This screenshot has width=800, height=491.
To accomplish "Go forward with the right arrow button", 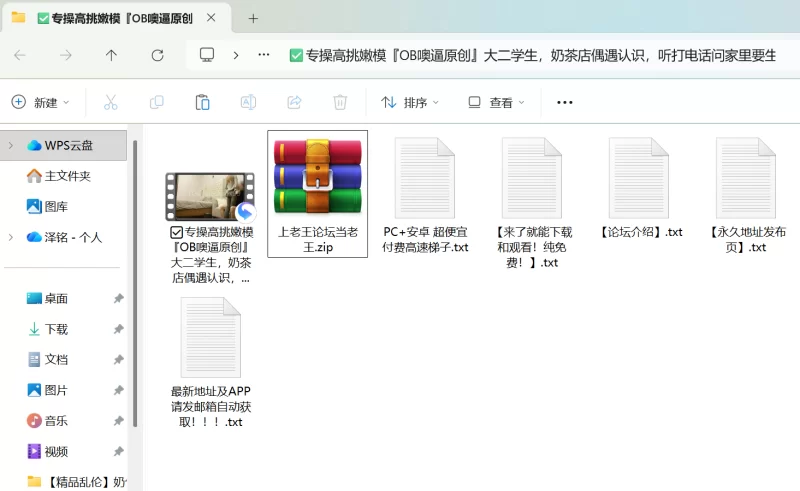I will pyautogui.click(x=65, y=55).
